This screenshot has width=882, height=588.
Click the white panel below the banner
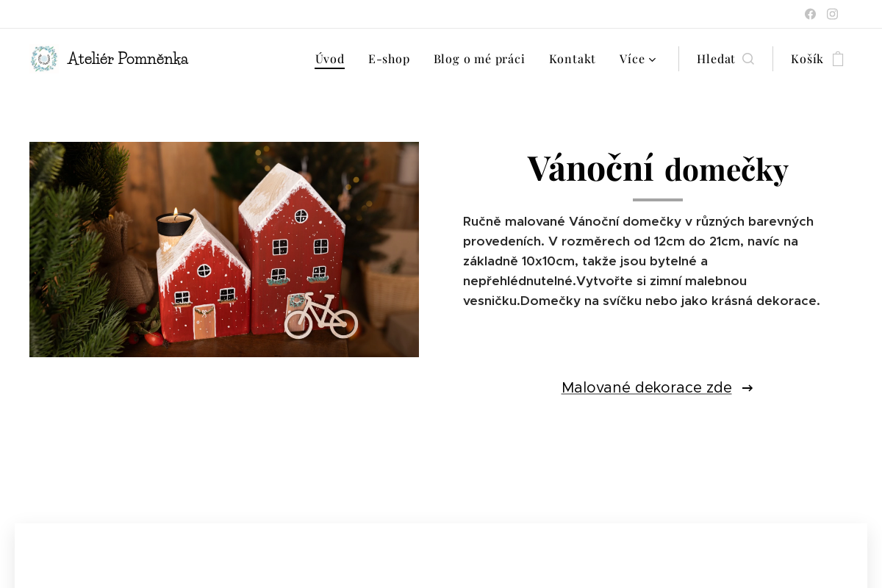441,556
